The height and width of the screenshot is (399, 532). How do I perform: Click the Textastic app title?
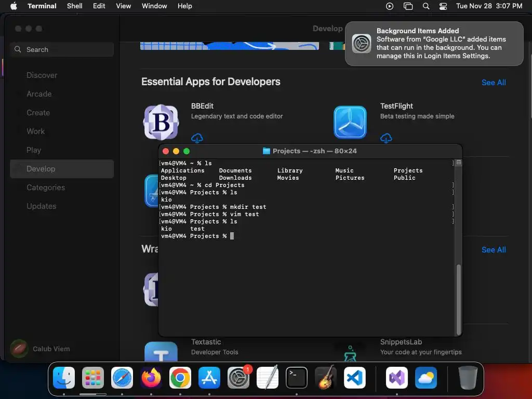click(206, 342)
